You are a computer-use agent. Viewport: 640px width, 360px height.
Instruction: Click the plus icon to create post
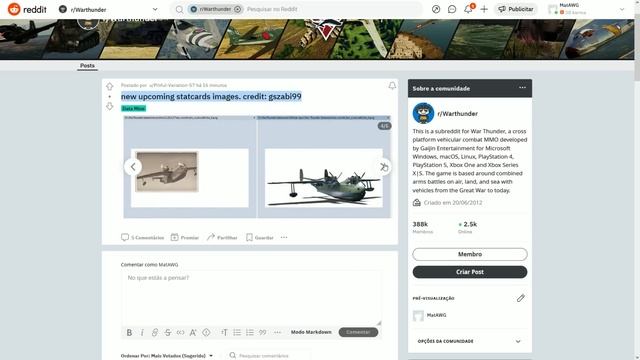484,9
